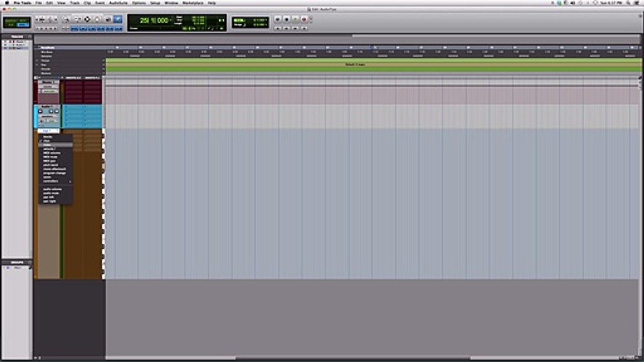The width and height of the screenshot is (644, 362).
Task: Open the View menu
Action: 61,3
